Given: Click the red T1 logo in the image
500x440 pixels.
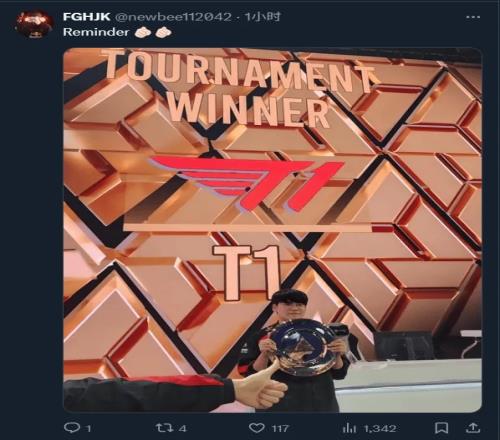Looking at the screenshot, I should coord(247,183).
